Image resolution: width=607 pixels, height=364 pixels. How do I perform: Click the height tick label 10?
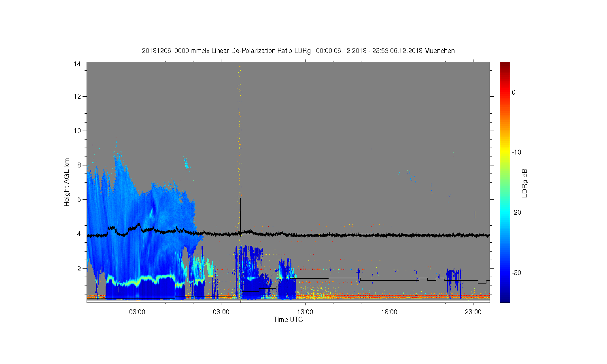[77, 131]
